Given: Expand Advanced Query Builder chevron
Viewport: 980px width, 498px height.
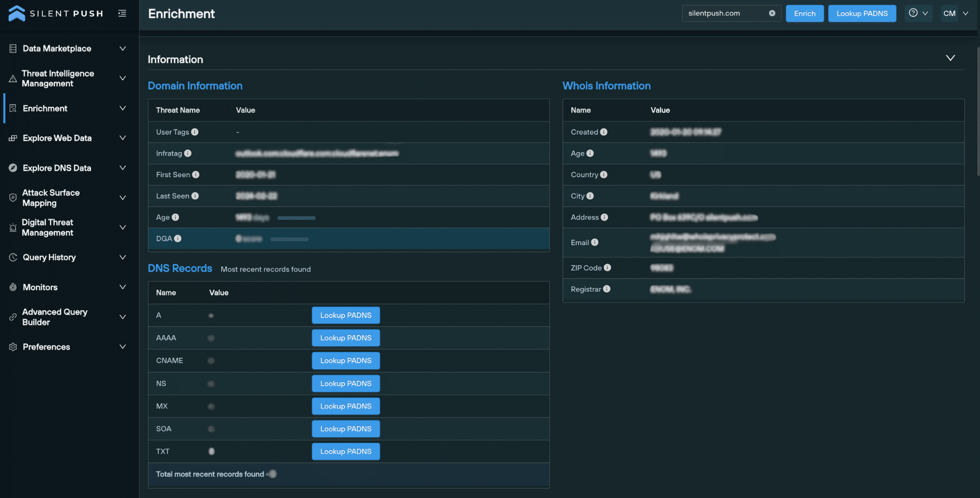Looking at the screenshot, I should 122,317.
